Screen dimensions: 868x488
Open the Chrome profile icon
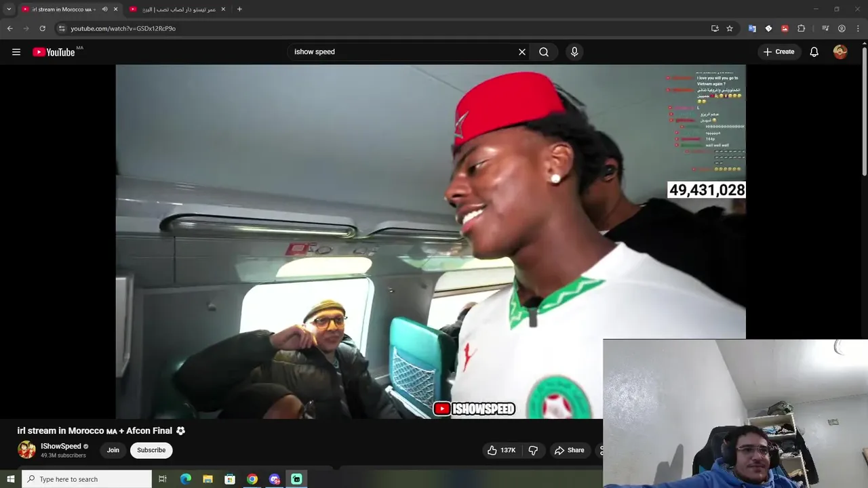coord(842,28)
